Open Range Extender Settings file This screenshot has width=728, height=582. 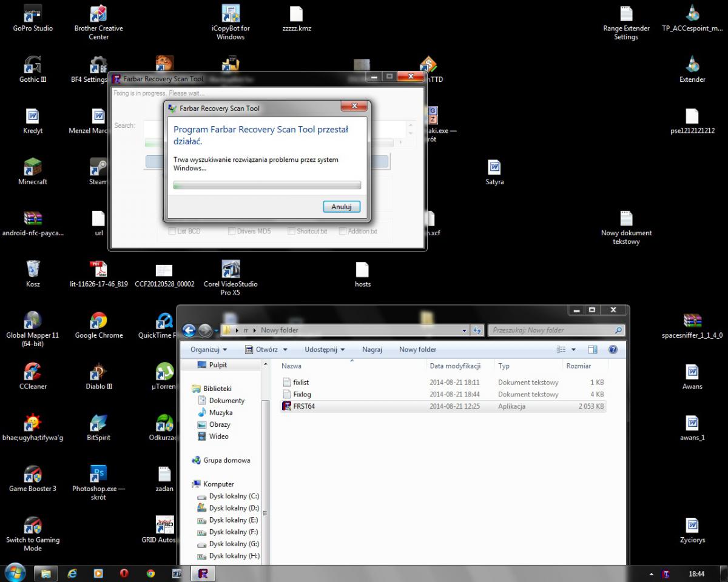[x=626, y=22]
